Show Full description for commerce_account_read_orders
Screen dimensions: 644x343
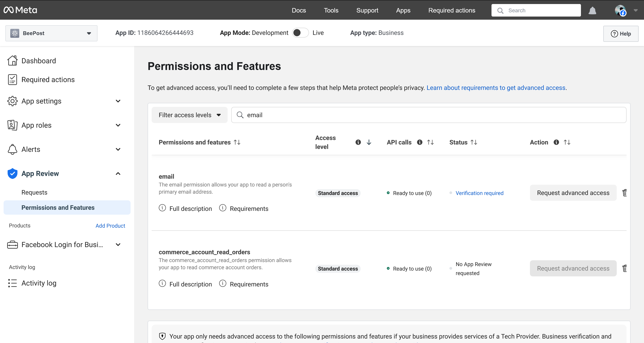pyautogui.click(x=185, y=284)
